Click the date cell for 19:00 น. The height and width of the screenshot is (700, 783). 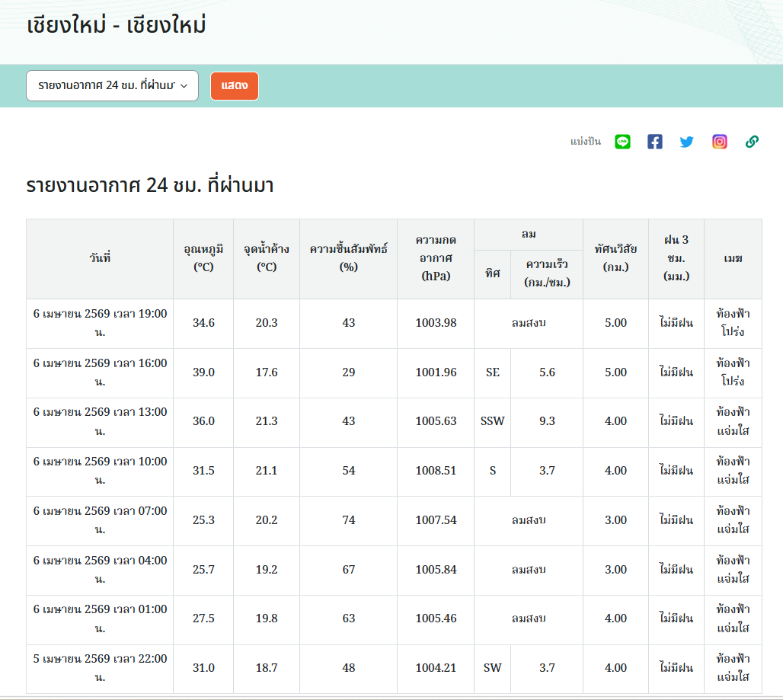100,323
